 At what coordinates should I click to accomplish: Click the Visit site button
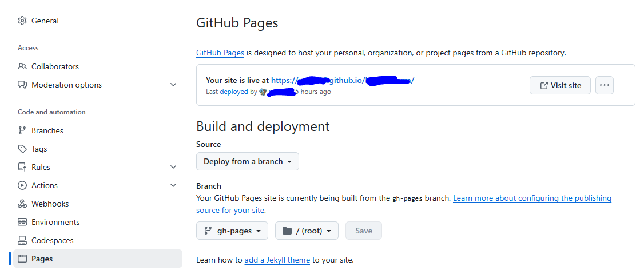(560, 85)
